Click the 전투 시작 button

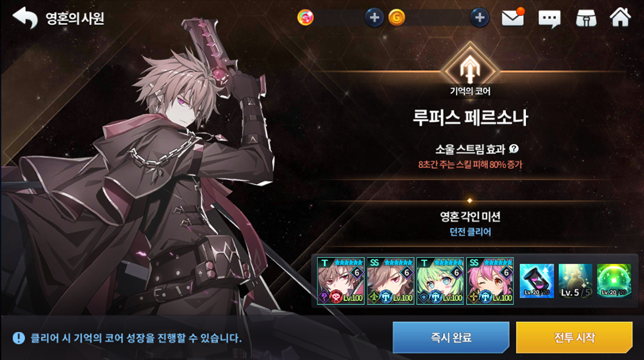[x=574, y=338]
